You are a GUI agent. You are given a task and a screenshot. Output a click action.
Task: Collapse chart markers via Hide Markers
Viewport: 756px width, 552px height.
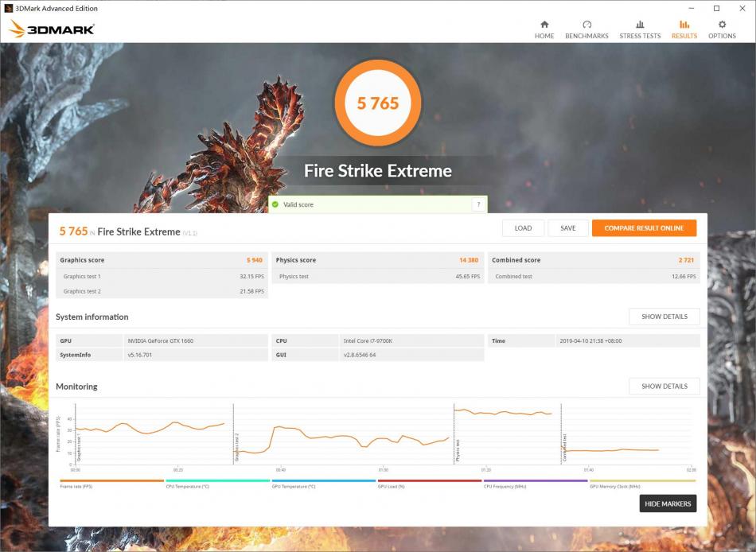coord(668,503)
